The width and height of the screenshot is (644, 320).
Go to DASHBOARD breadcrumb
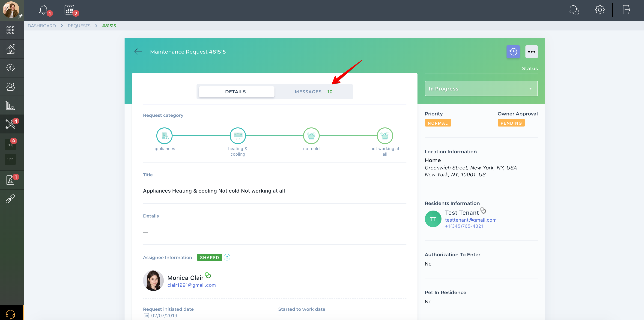42,26
